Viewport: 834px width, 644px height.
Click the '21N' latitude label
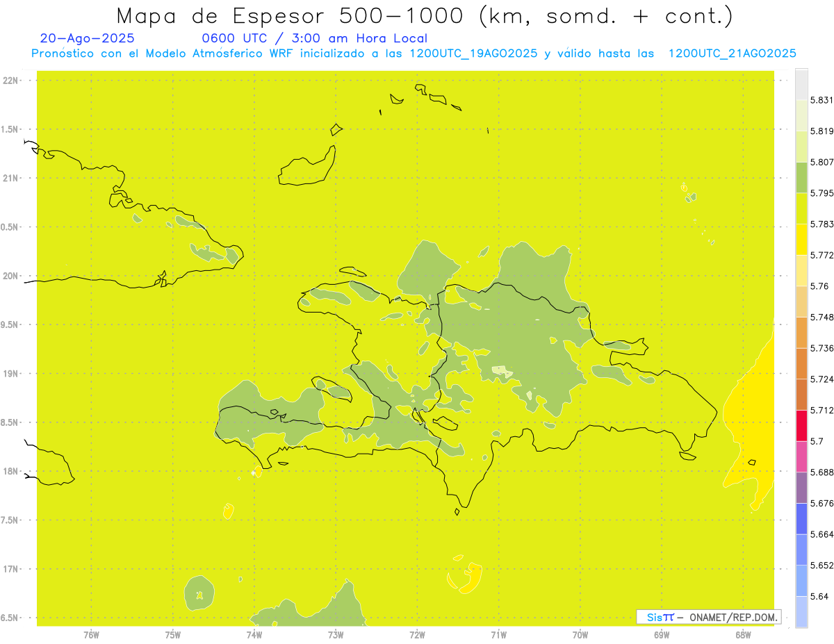[x=12, y=179]
